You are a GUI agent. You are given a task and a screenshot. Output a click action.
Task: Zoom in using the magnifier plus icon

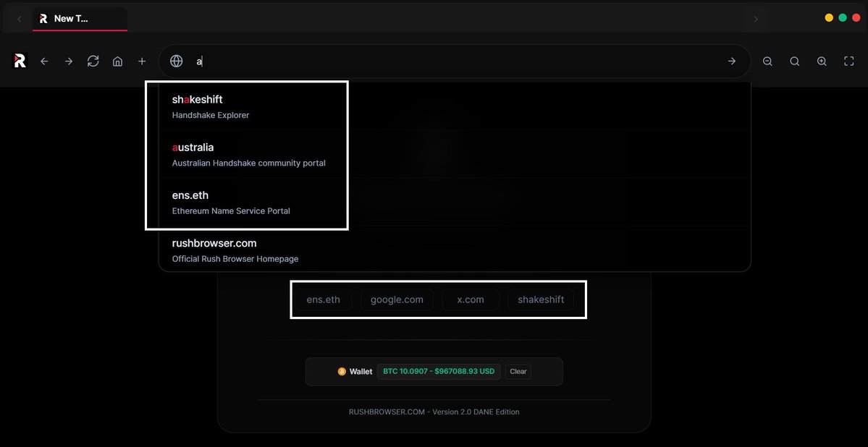pyautogui.click(x=821, y=61)
